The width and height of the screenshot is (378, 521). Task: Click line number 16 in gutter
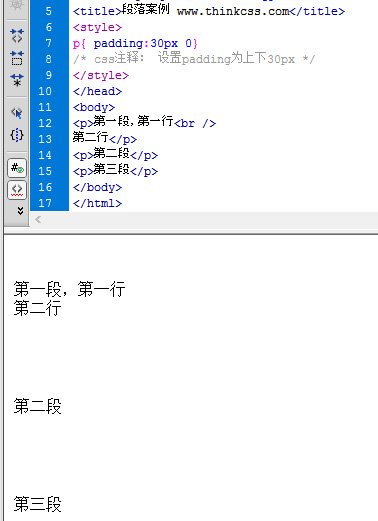coord(45,187)
